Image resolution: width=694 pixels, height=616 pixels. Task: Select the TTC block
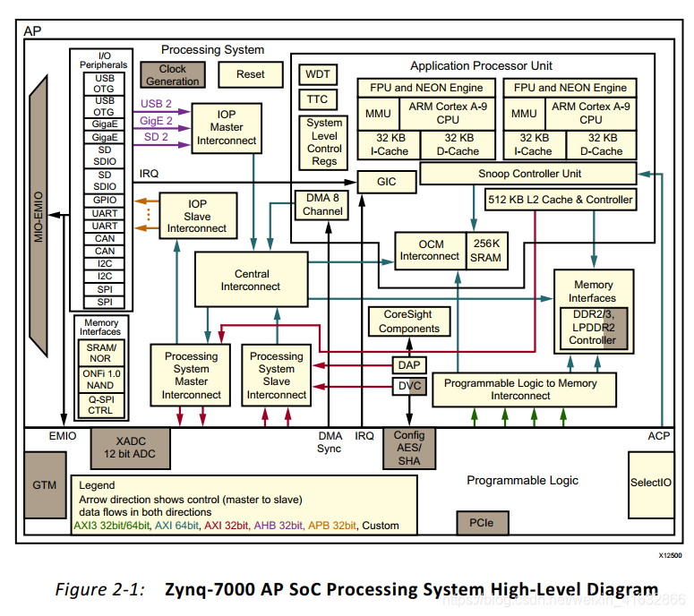click(x=318, y=99)
